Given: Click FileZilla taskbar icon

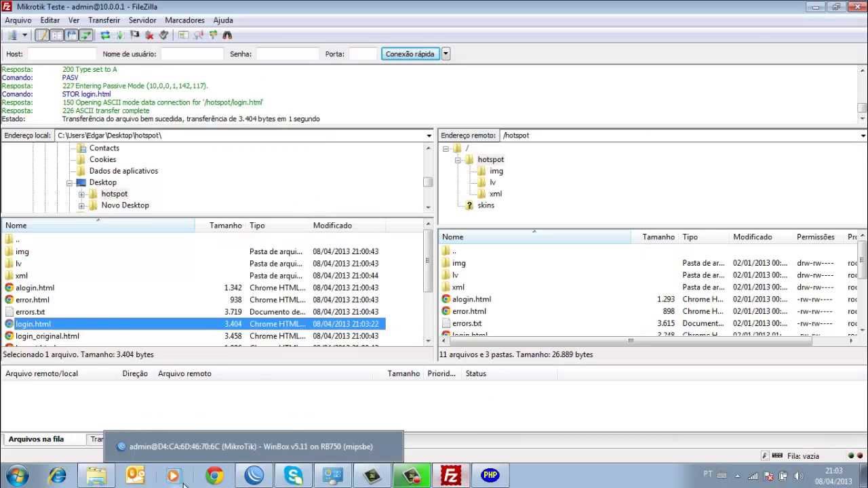Looking at the screenshot, I should [451, 476].
